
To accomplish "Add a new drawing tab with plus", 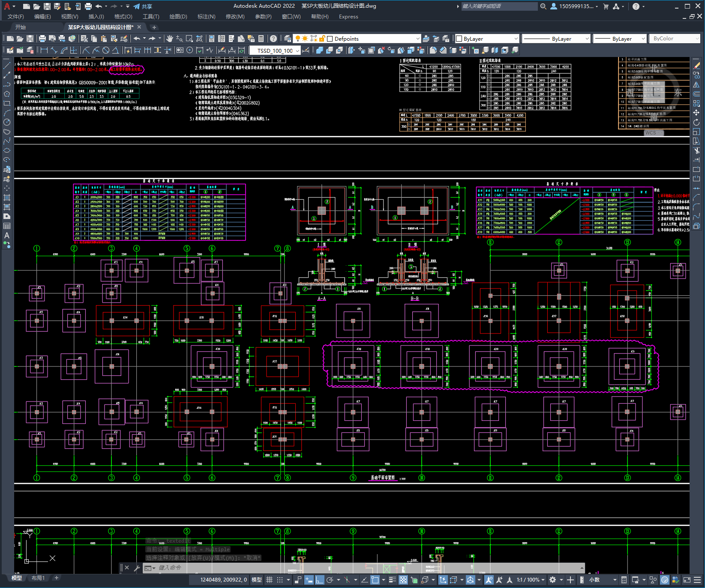I will pyautogui.click(x=154, y=27).
